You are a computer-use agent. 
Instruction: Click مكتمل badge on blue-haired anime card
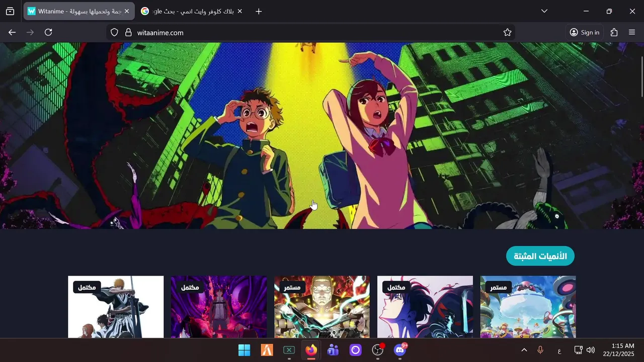[396, 287]
